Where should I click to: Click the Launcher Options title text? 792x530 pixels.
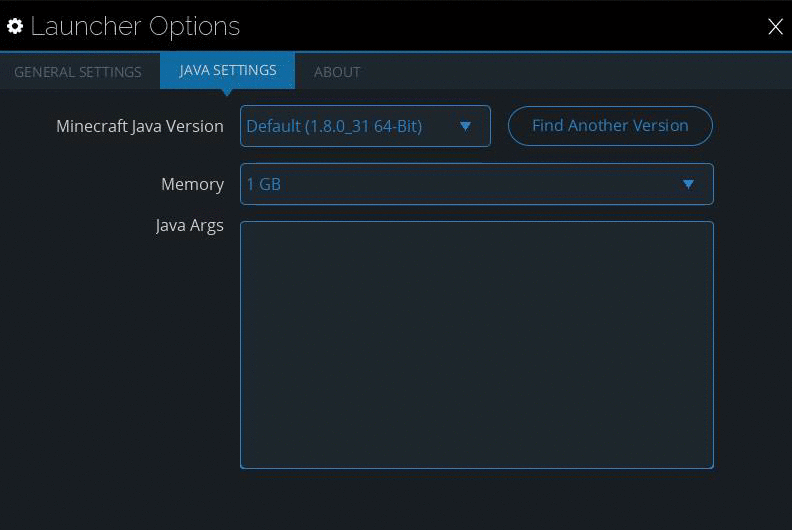(135, 27)
